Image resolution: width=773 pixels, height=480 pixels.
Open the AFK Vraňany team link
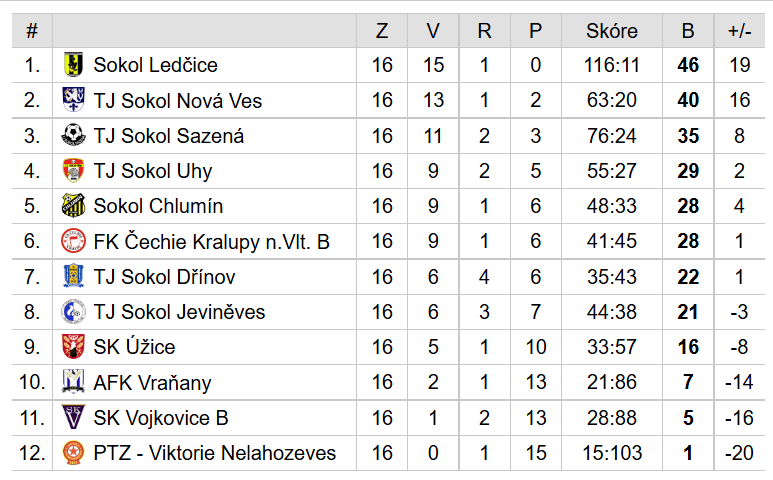152,382
